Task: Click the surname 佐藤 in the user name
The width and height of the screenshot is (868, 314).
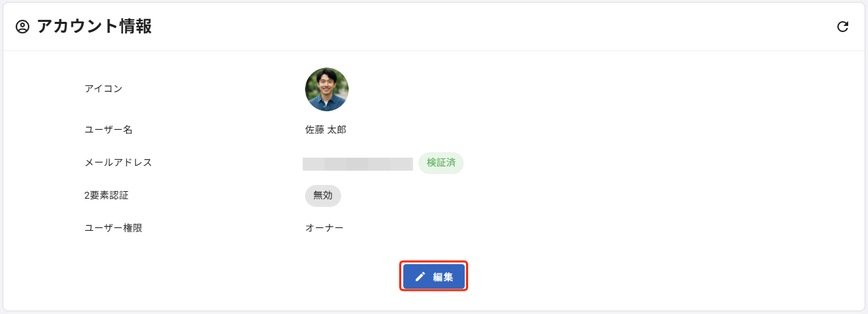Action: pos(315,129)
